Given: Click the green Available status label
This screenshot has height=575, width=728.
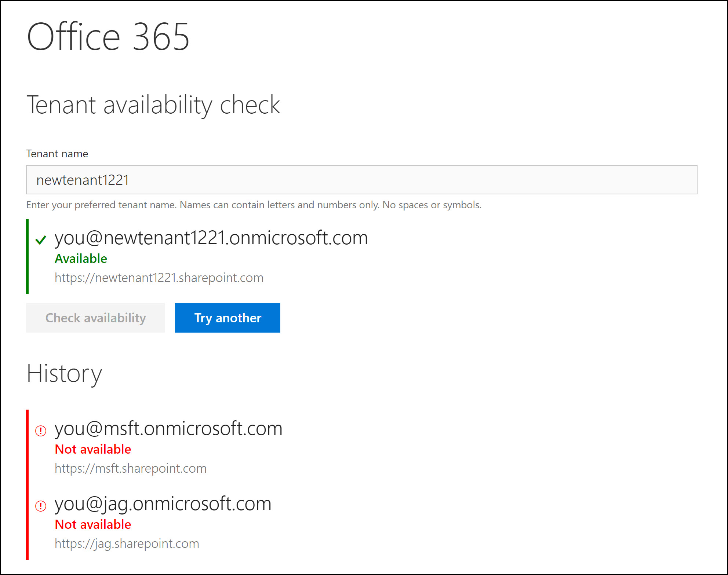Looking at the screenshot, I should pos(81,259).
